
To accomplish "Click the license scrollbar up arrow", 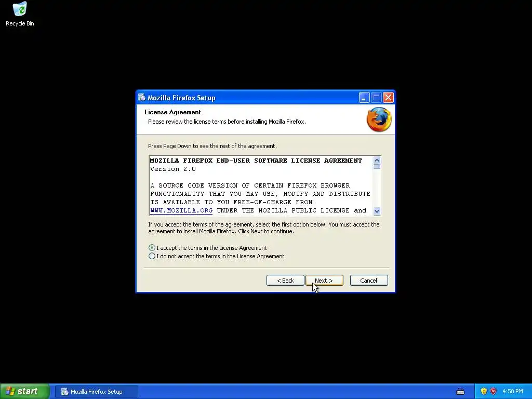I will pyautogui.click(x=377, y=160).
